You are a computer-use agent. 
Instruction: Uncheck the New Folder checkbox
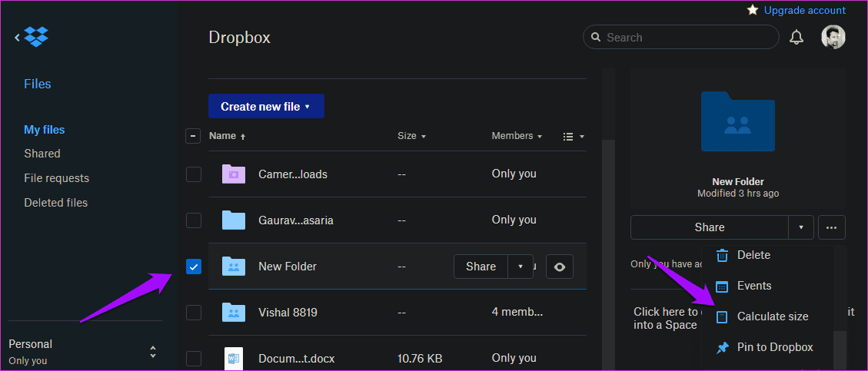pyautogui.click(x=193, y=267)
